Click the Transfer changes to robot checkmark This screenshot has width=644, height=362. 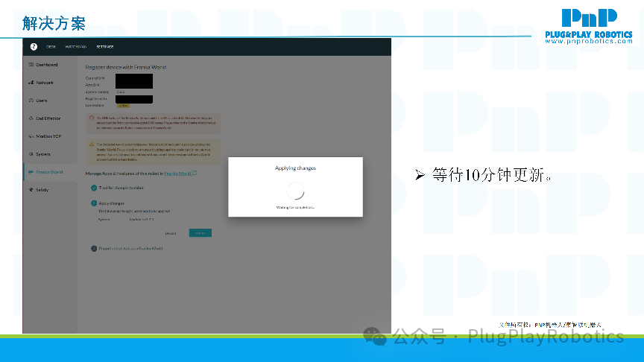click(x=94, y=188)
